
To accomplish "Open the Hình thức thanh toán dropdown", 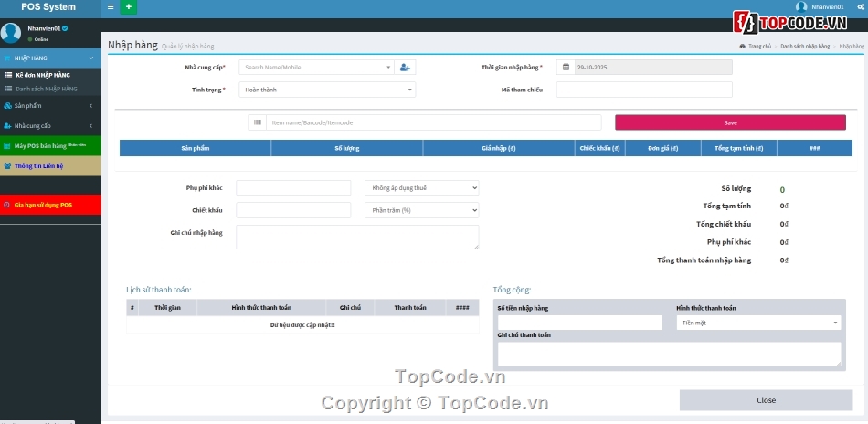I will (758, 323).
